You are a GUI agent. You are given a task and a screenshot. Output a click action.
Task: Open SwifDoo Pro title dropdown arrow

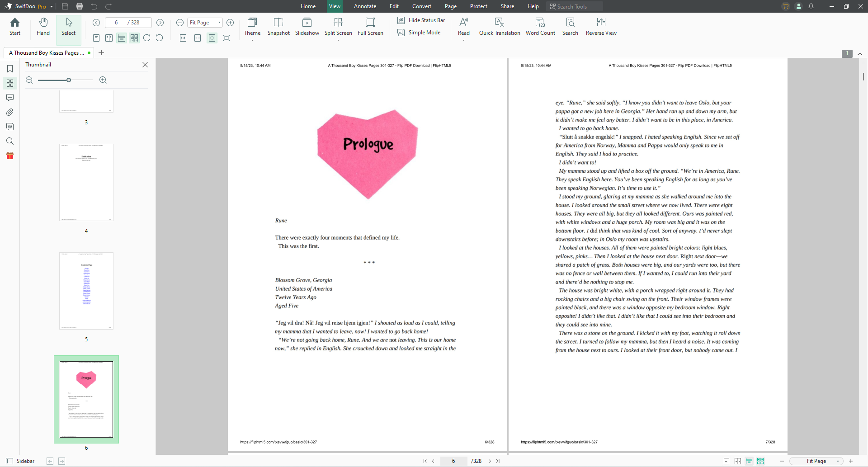point(52,6)
